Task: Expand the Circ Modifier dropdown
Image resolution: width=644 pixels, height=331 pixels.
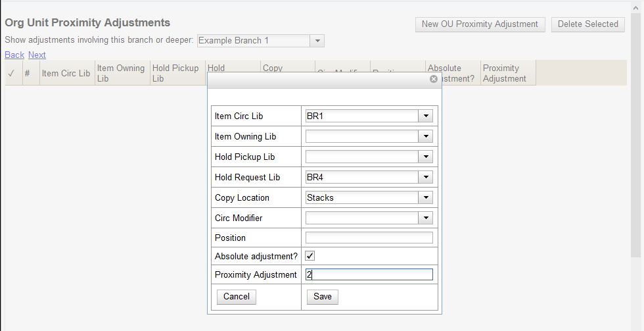Action: click(x=426, y=218)
